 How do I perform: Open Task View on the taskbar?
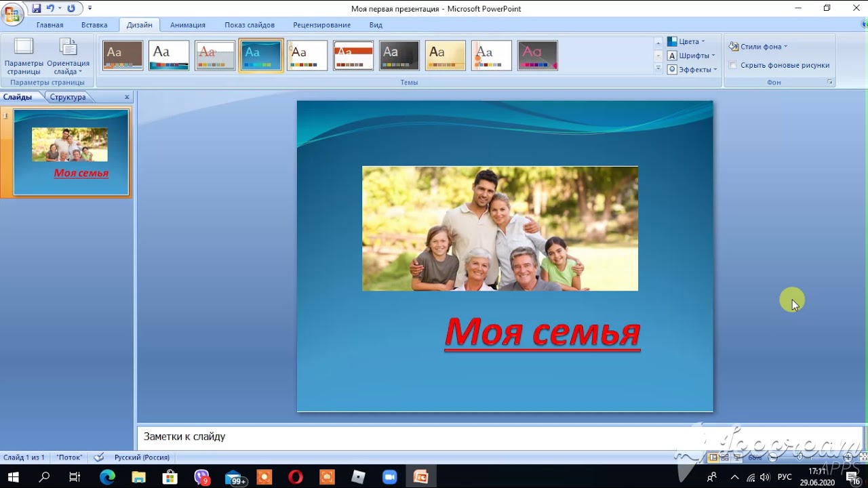point(75,477)
